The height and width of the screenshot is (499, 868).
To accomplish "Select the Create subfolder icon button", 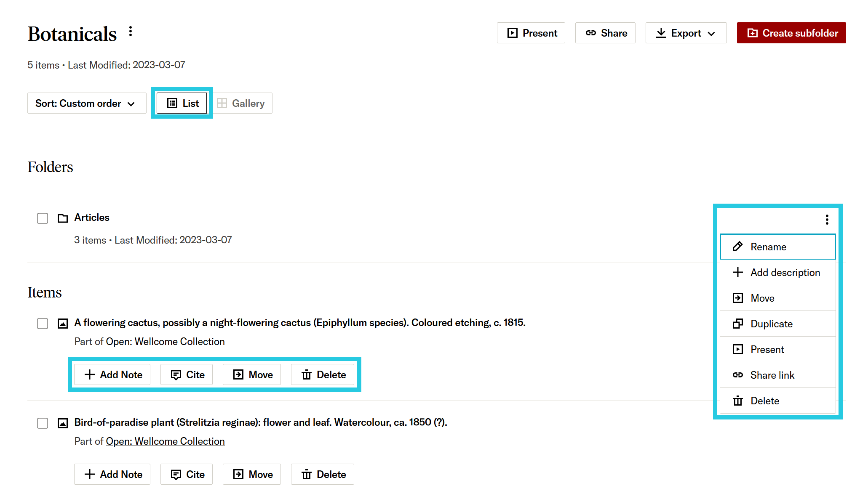I will [x=752, y=33].
